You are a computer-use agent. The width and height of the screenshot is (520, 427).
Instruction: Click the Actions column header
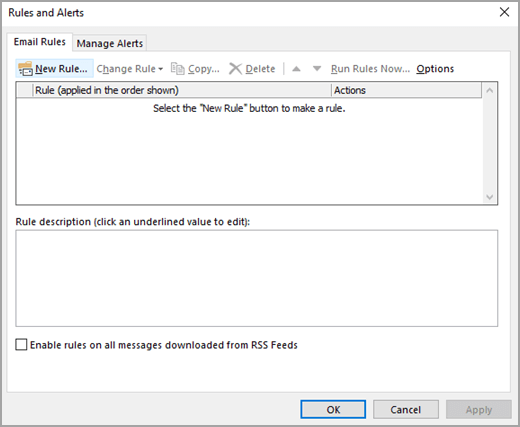coord(406,90)
